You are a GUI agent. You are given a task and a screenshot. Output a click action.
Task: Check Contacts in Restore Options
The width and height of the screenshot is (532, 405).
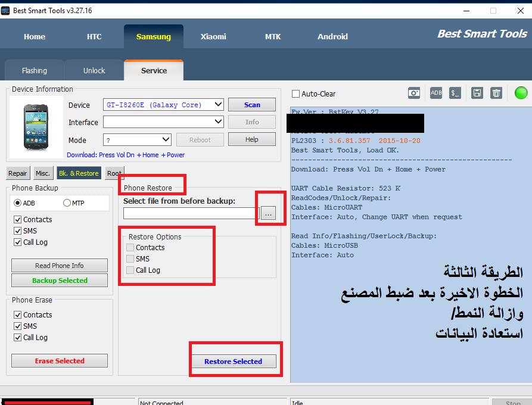tap(130, 247)
